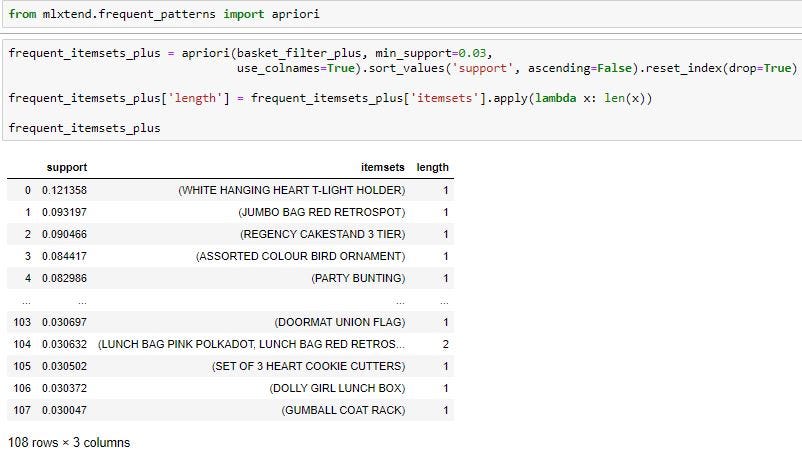The height and width of the screenshot is (454, 802).
Task: Click row index 103
Action: (22, 322)
